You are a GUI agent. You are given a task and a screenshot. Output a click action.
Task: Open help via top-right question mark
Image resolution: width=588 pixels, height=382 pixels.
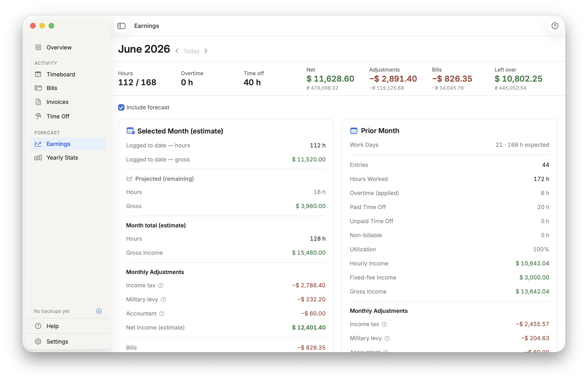pos(555,26)
